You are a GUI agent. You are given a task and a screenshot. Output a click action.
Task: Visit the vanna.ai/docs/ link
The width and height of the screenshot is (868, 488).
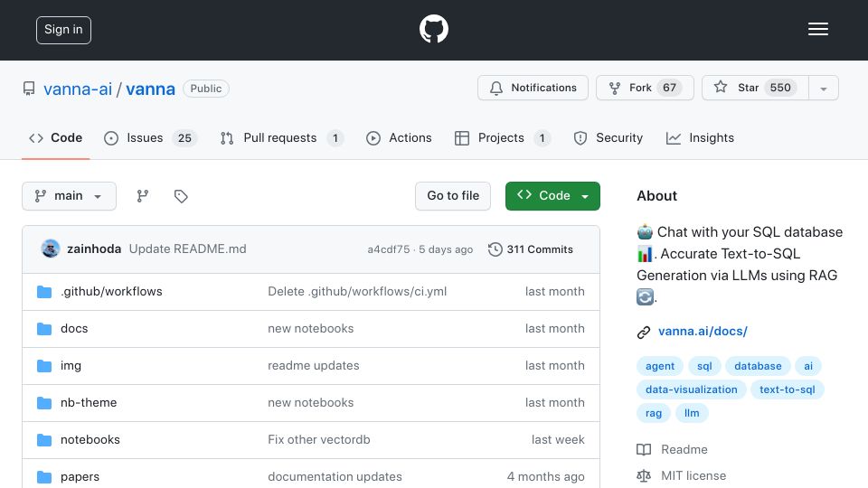coord(703,332)
